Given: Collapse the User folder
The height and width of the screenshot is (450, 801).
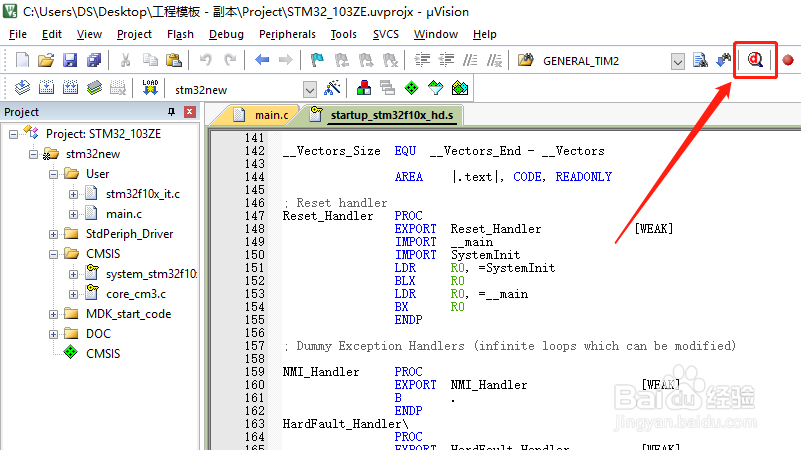Looking at the screenshot, I should 53,174.
